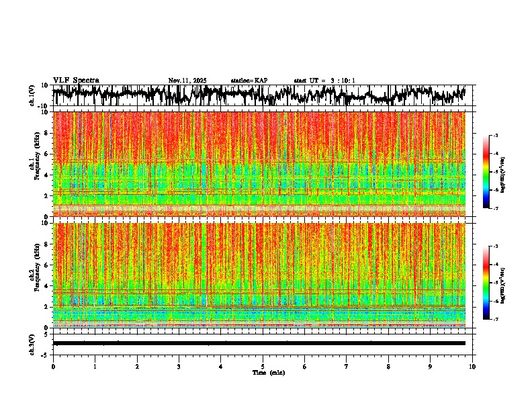532x411 pixels.
Task: Click the ch.3(V) black signal bar
Action: 259,343
